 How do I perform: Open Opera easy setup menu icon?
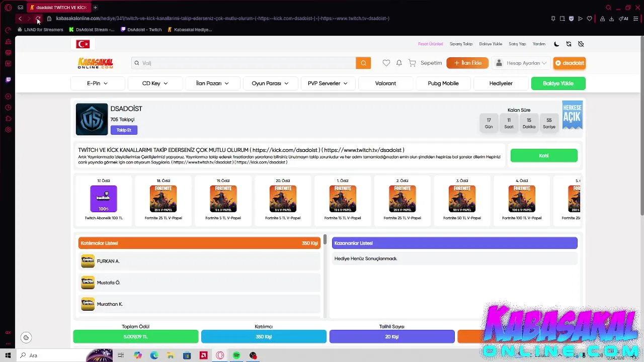636,19
